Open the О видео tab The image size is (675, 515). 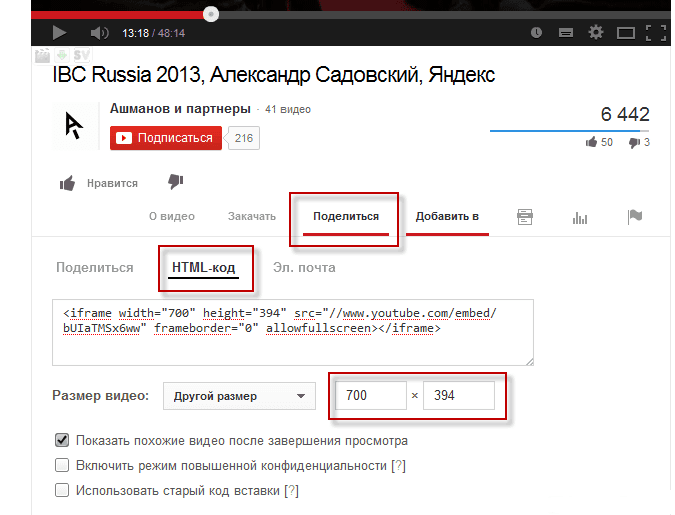click(172, 216)
